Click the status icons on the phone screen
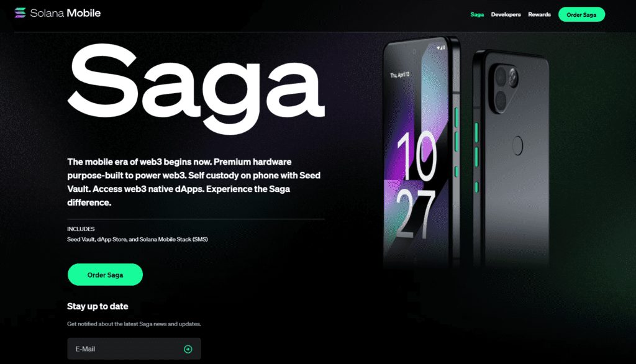Image resolution: width=636 pixels, height=364 pixels. (441, 47)
